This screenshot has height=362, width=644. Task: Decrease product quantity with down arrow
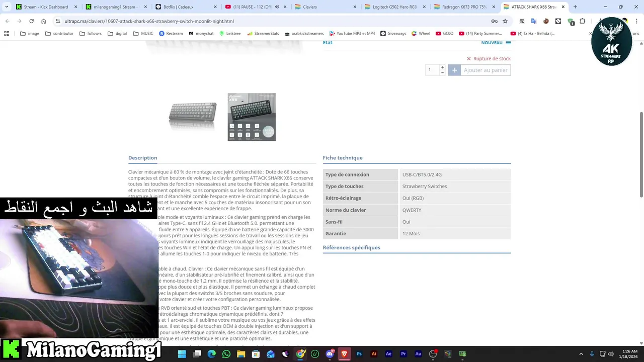[x=442, y=73]
